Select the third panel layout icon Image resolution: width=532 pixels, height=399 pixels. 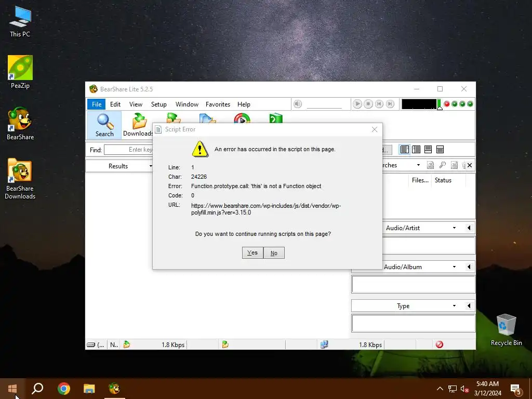pos(428,149)
